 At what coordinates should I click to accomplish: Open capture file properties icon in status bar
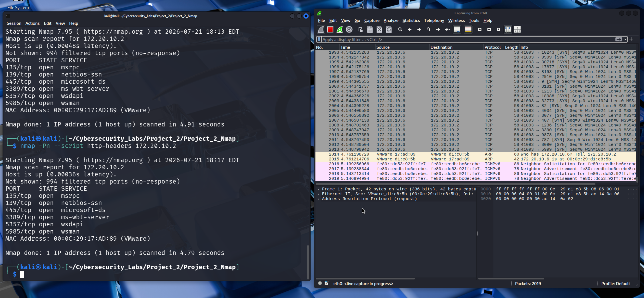(x=326, y=283)
